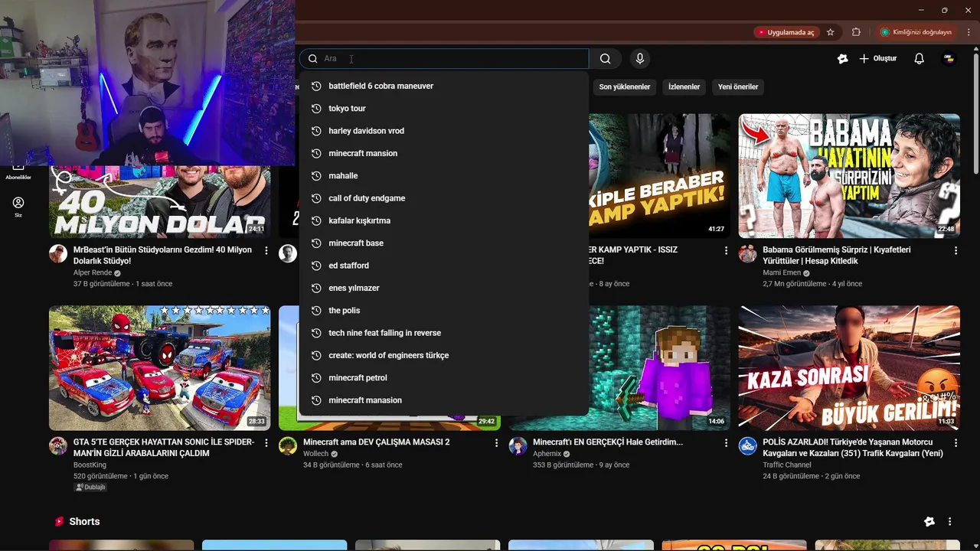This screenshot has width=980, height=551.
Task: Click the Oluştur create button
Action: tap(877, 59)
